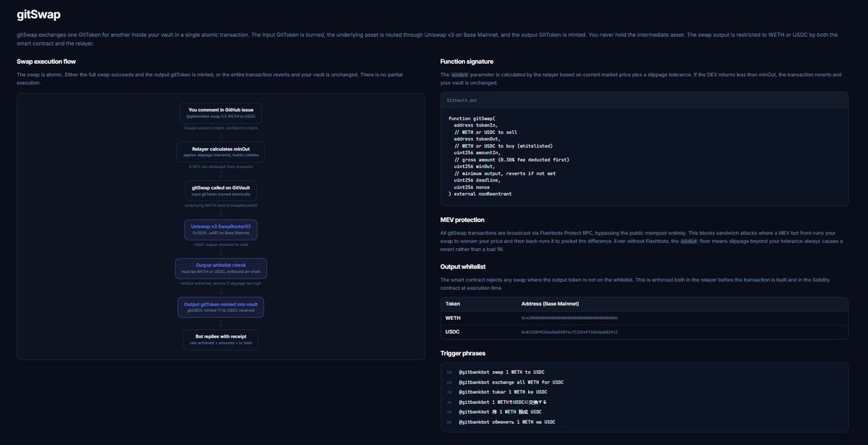Click the ') external nonReentrant' code line
Viewport: 868px width, 445px height.
(x=480, y=194)
